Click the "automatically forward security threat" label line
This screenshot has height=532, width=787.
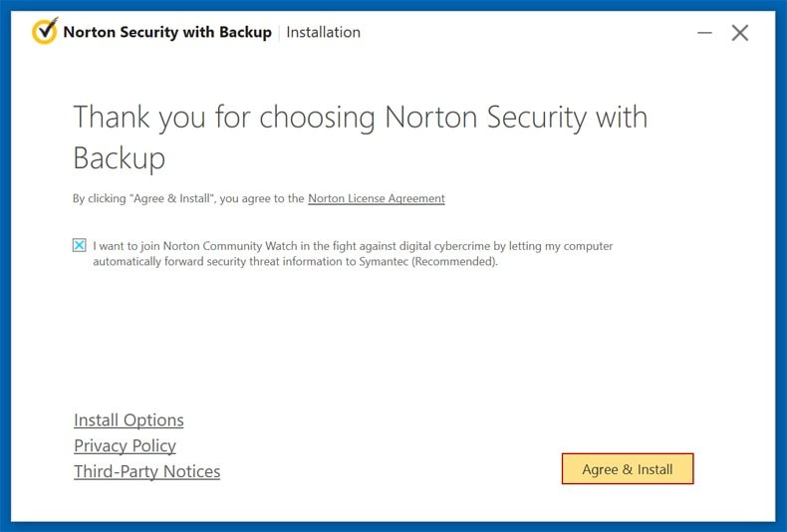coord(295,261)
